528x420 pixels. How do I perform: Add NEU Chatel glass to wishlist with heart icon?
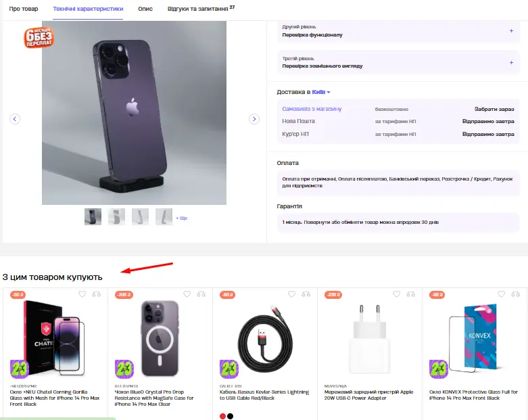coord(82,294)
